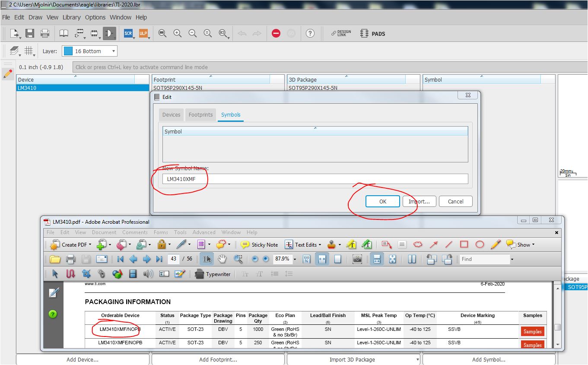Open the Layer dropdown showing 16 Bottom
588x365 pixels.
pyautogui.click(x=89, y=51)
